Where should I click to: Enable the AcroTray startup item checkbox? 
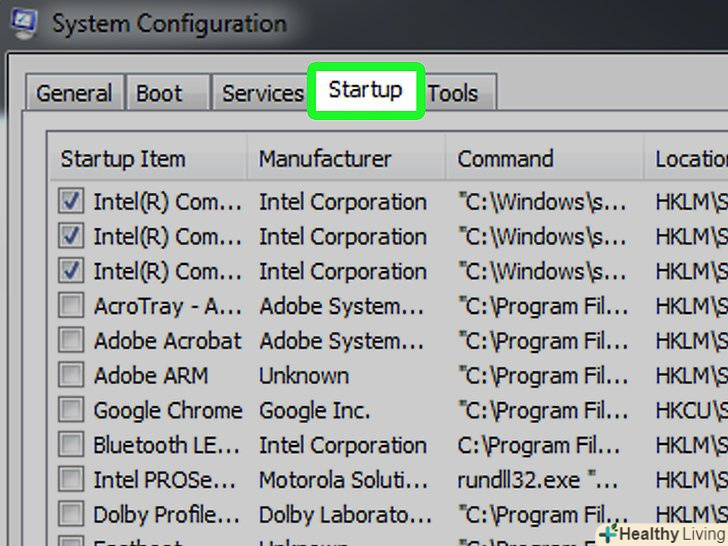tap(71, 307)
